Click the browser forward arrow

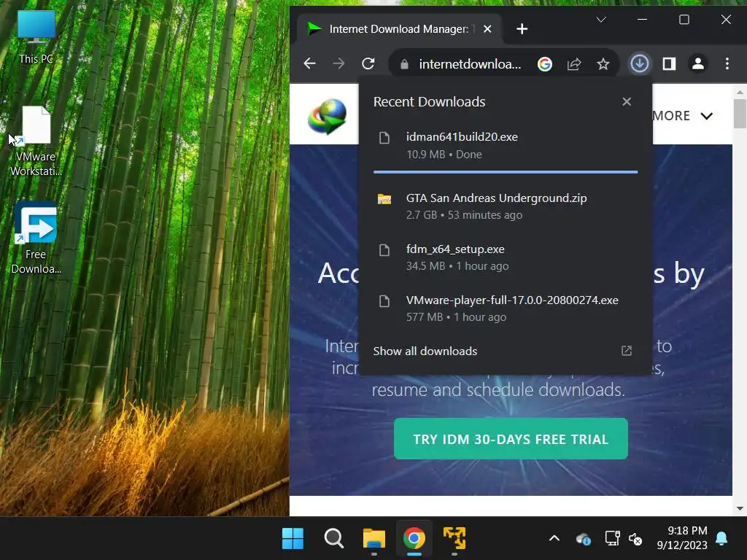(338, 63)
